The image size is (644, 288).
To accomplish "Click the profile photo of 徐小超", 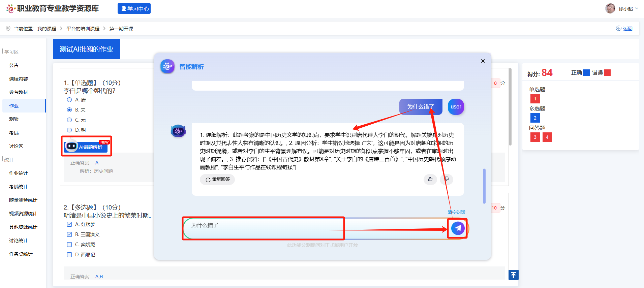I will click(610, 8).
